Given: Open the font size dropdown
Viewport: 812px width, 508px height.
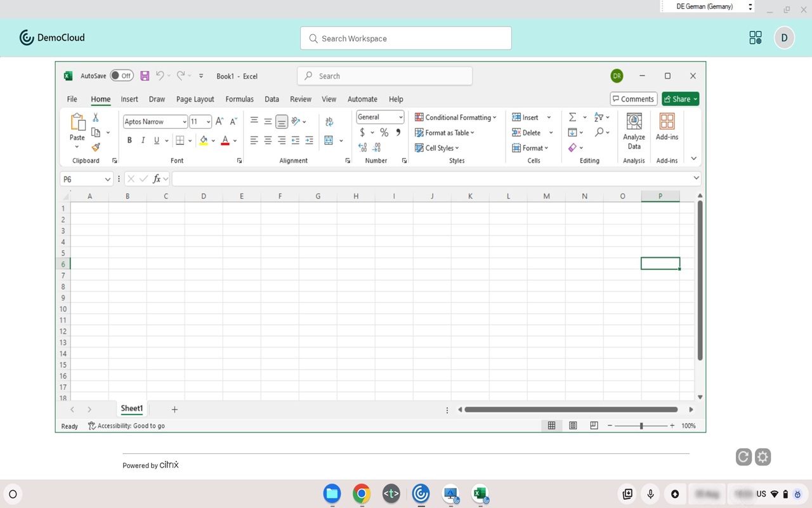Looking at the screenshot, I should (208, 122).
